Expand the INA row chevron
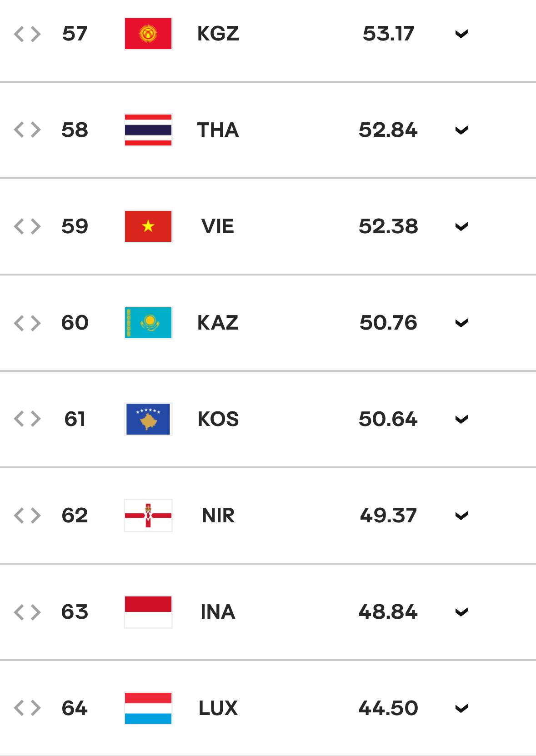Viewport: 536px width, 756px height. click(461, 612)
